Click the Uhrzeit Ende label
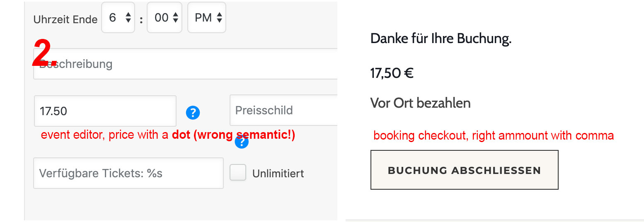 pyautogui.click(x=65, y=19)
